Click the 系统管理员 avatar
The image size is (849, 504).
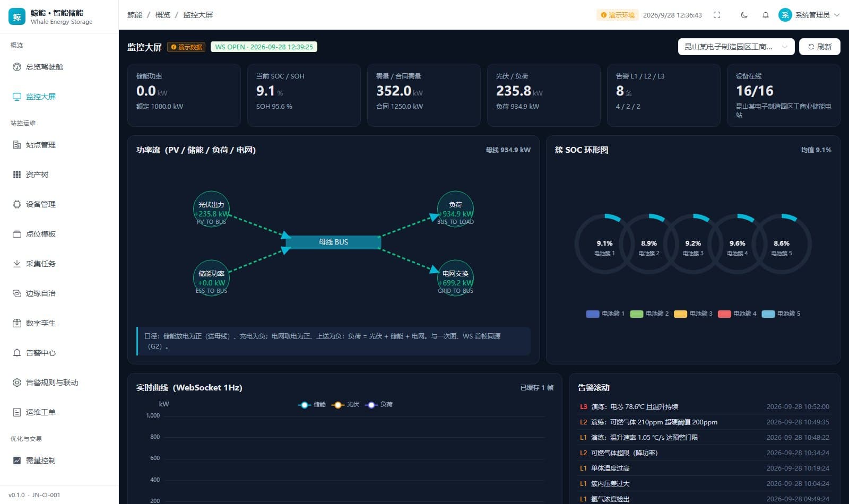tap(785, 15)
